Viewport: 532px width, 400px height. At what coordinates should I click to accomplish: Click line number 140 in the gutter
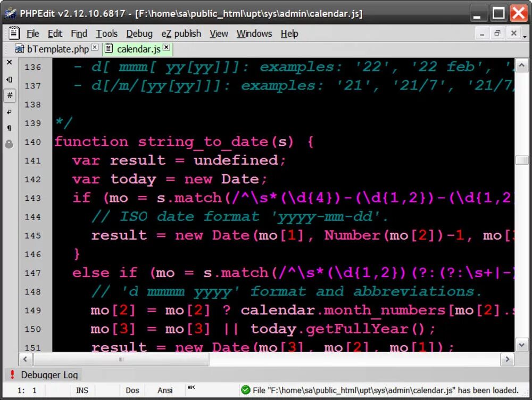tap(32, 142)
